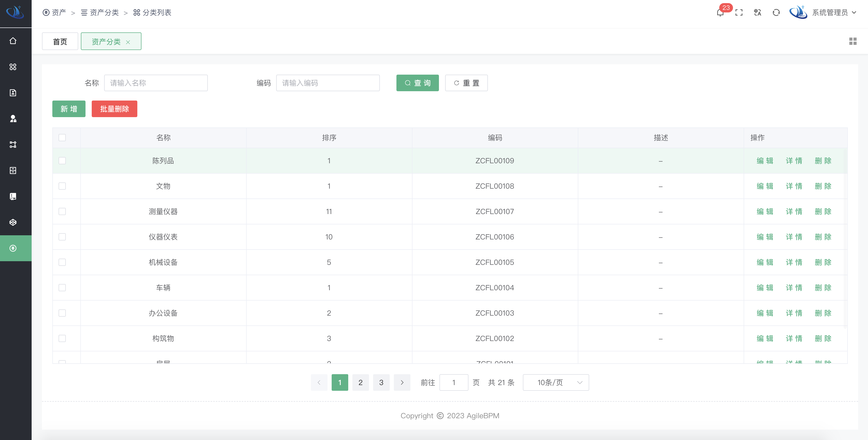This screenshot has width=868, height=440.
Task: Toggle the select-all checkbox in table header
Action: 62,137
